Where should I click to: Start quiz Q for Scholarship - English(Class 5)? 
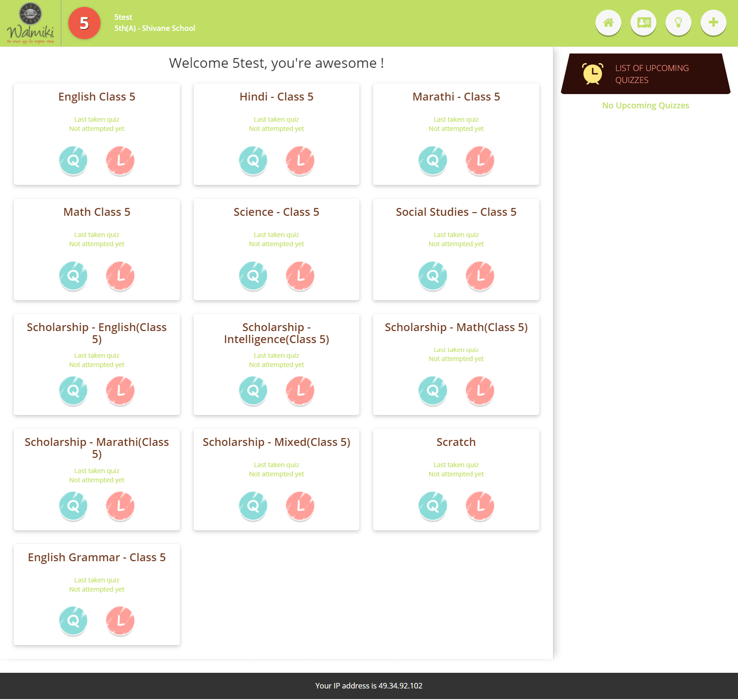[x=73, y=391]
